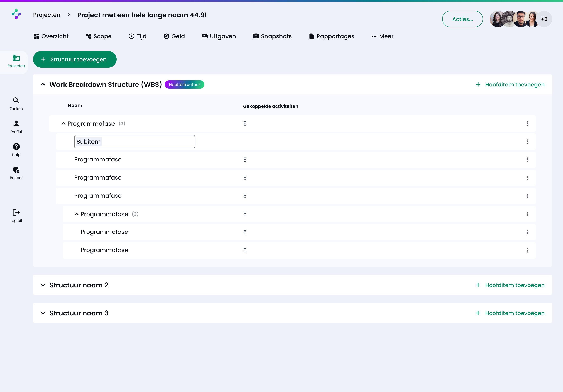Open three-dot menu for last Programmafase row

tap(527, 250)
